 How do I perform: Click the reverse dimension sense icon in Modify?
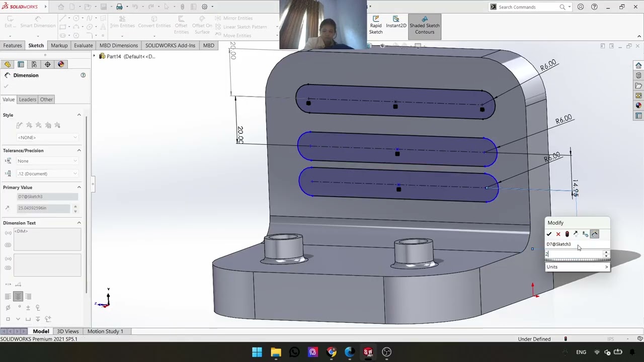576,234
